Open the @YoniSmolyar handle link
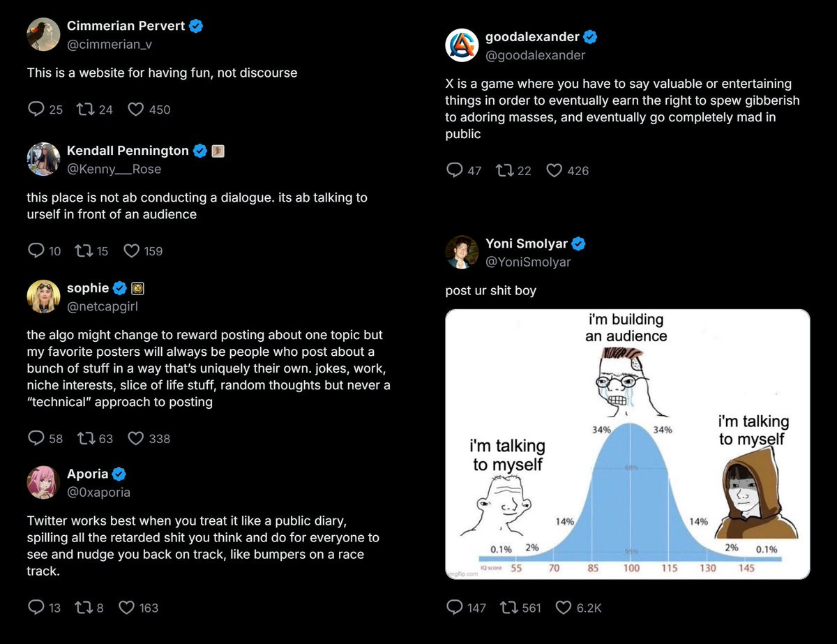 point(528,262)
